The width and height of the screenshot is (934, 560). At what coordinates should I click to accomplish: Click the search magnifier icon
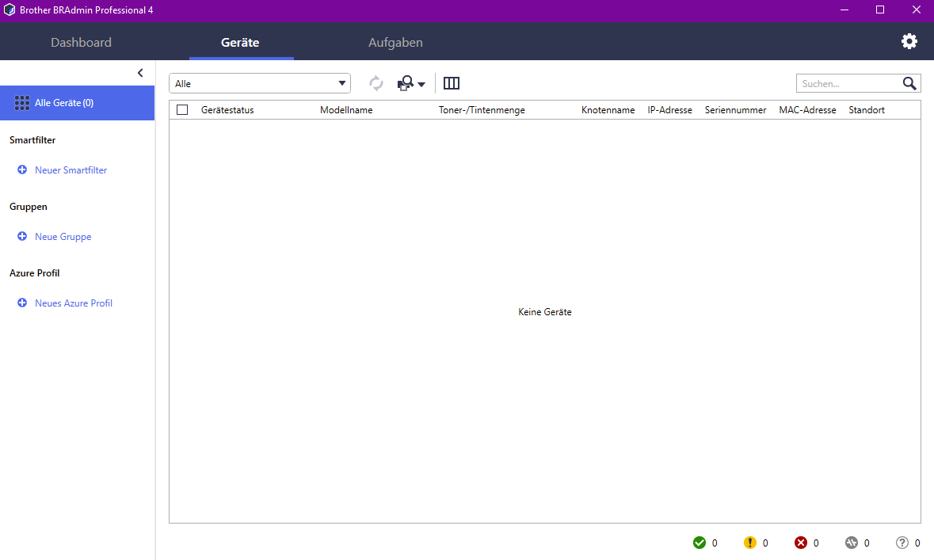click(909, 83)
